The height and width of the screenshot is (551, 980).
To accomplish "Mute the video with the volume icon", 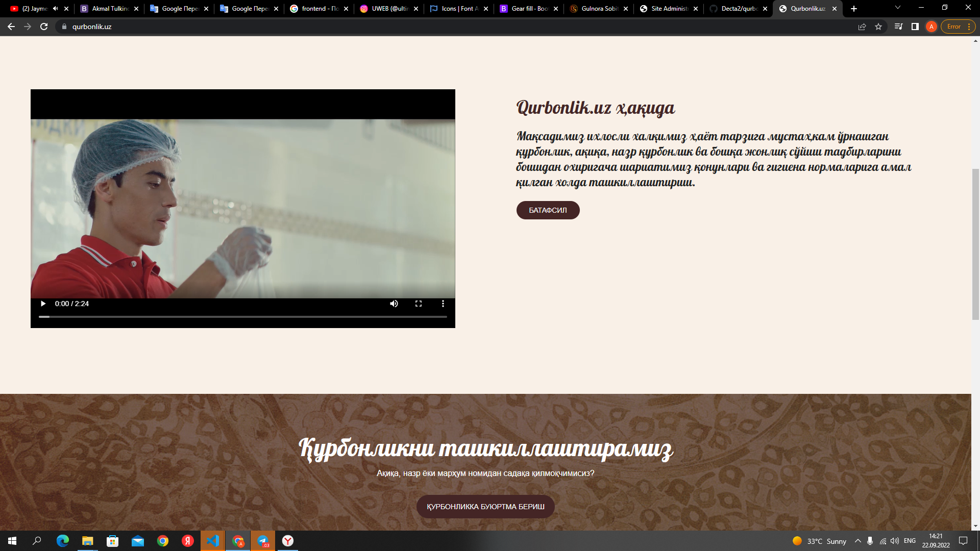I will tap(394, 304).
